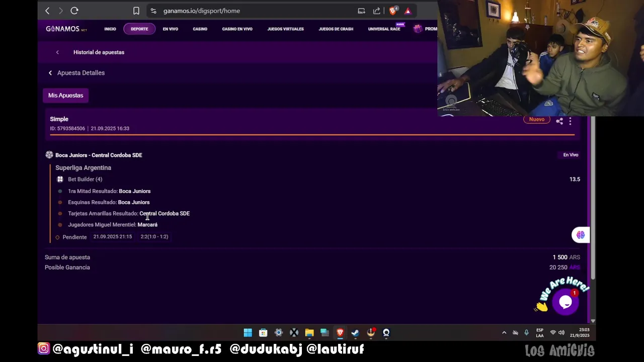644x362 pixels.
Task: Open the live chat bubble
Action: (x=565, y=302)
